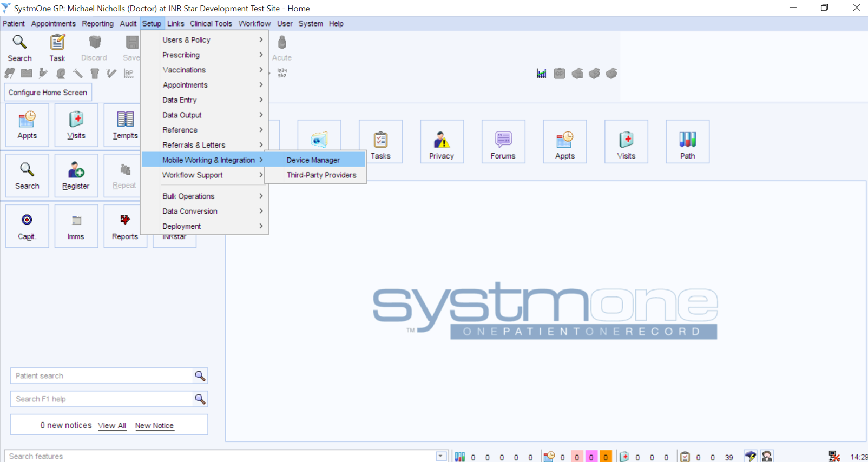Expand the Deployment submenu

pyautogui.click(x=205, y=227)
